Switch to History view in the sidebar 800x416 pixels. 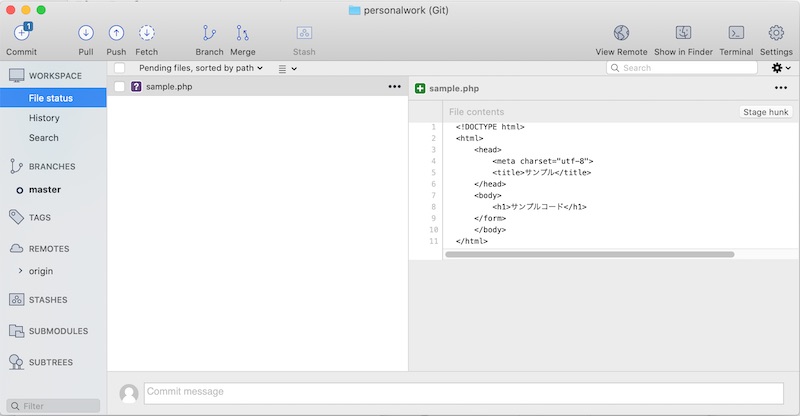(44, 118)
